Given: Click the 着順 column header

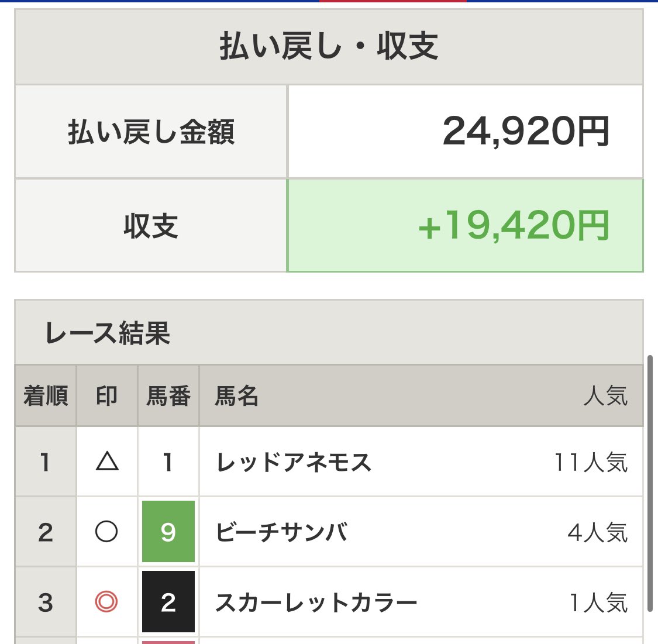Looking at the screenshot, I should coord(46,395).
